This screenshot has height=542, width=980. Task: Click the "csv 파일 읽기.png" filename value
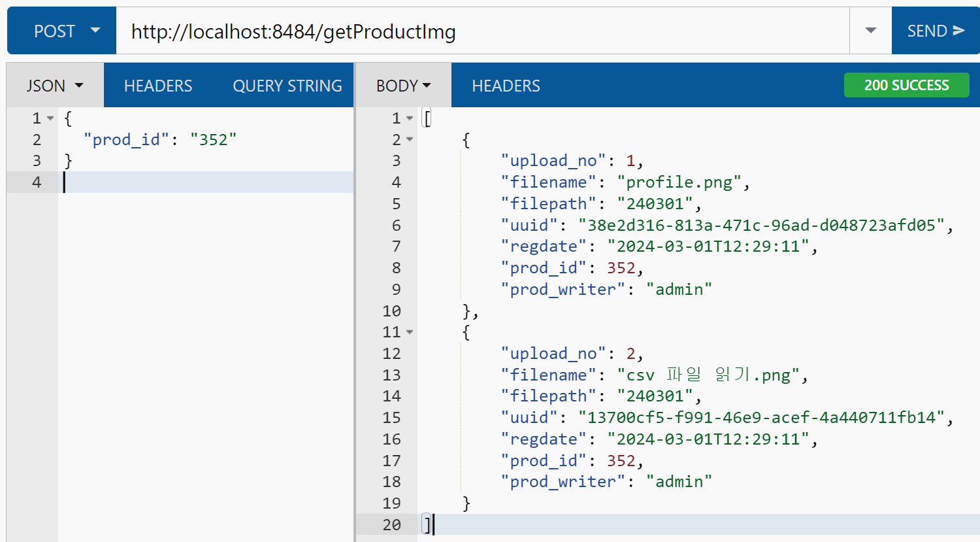[x=708, y=375]
